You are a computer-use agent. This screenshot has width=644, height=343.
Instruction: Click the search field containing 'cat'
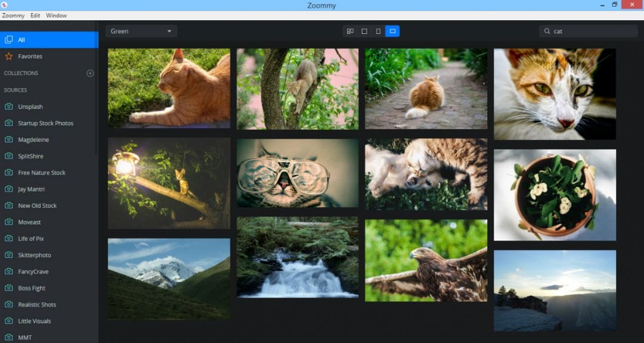coord(588,31)
